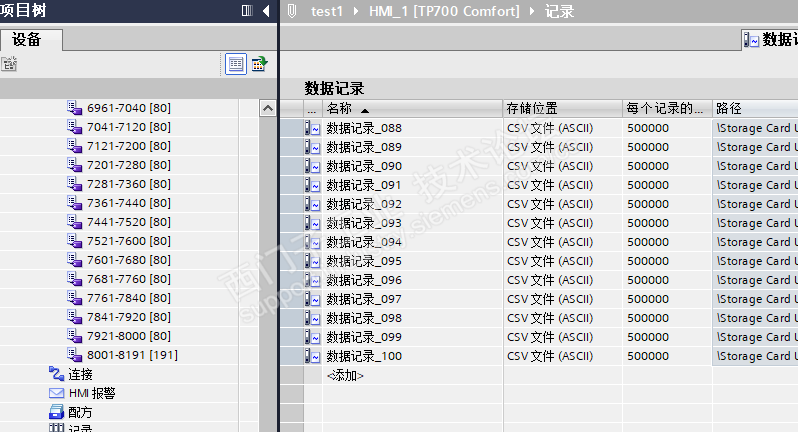798x432 pixels.
Task: Select tag group 7441-7520 [80]
Action: click(x=129, y=222)
